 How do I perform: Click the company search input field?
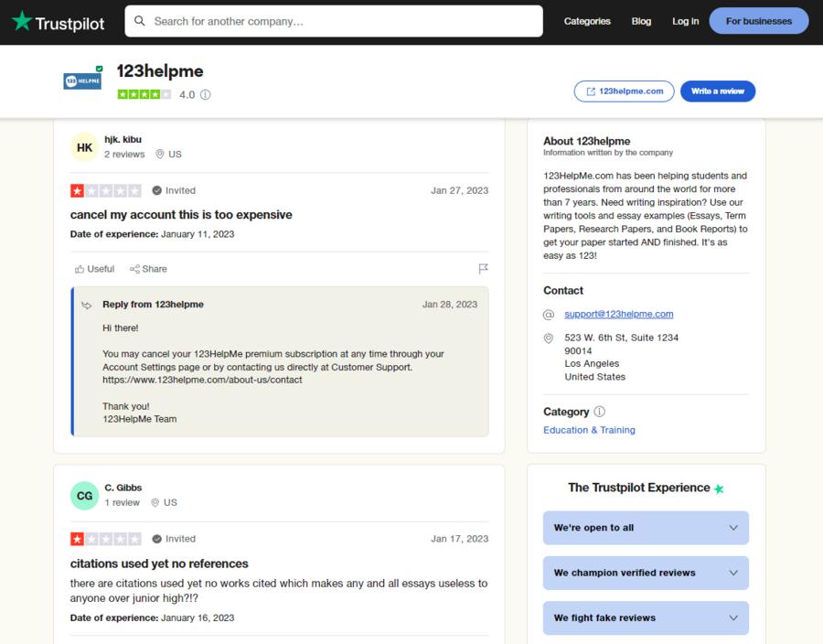click(x=334, y=20)
